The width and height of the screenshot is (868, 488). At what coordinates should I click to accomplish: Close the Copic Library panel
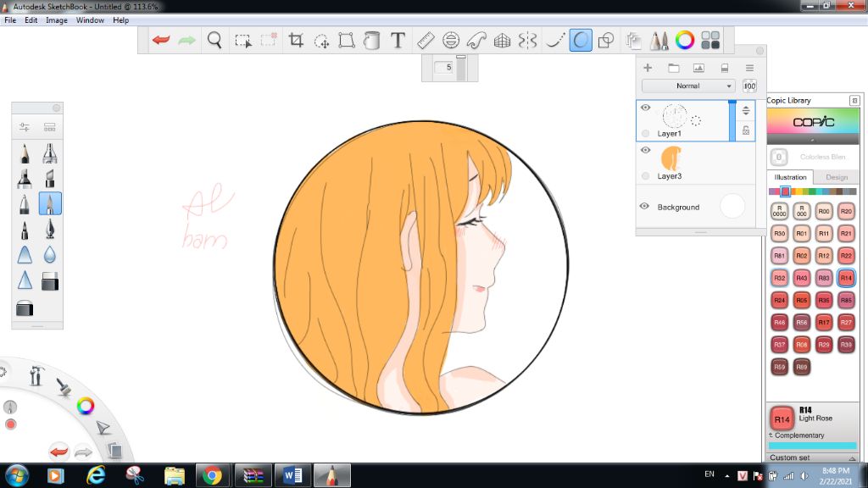point(854,100)
